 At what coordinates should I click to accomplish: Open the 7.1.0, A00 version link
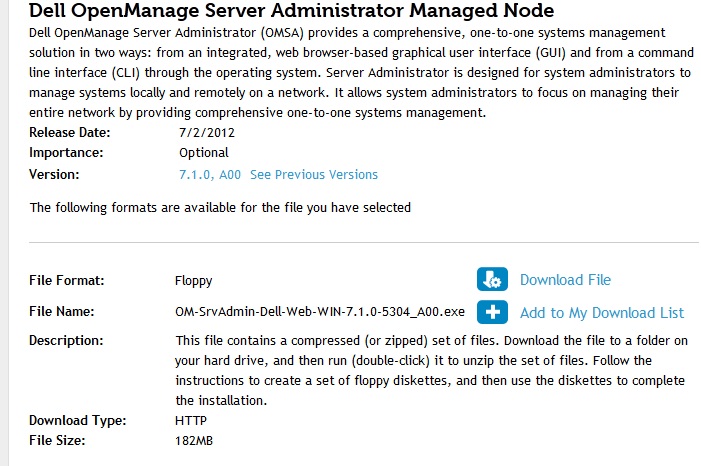[211, 174]
